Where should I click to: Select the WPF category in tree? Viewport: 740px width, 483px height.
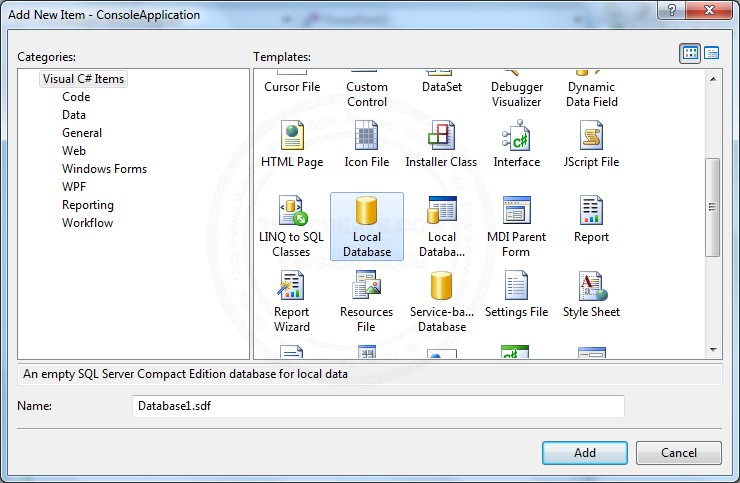click(75, 187)
